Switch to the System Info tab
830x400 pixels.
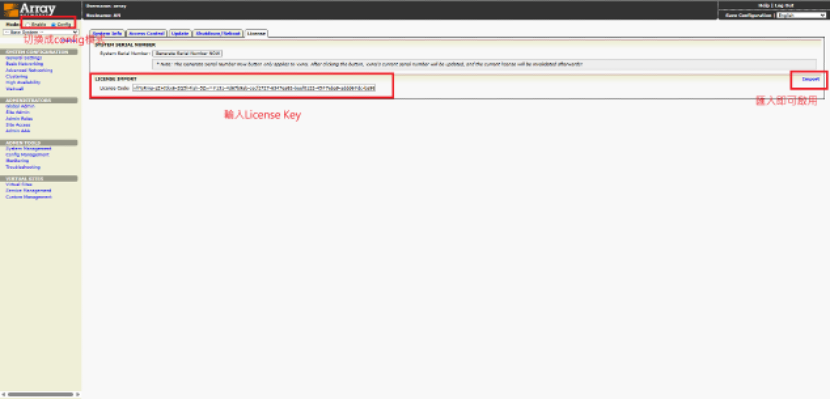click(x=108, y=33)
